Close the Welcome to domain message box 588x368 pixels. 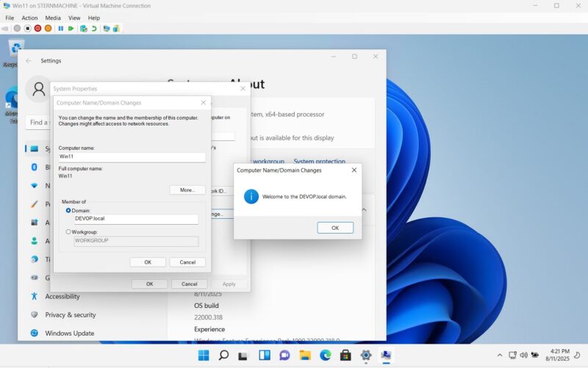[x=354, y=170]
